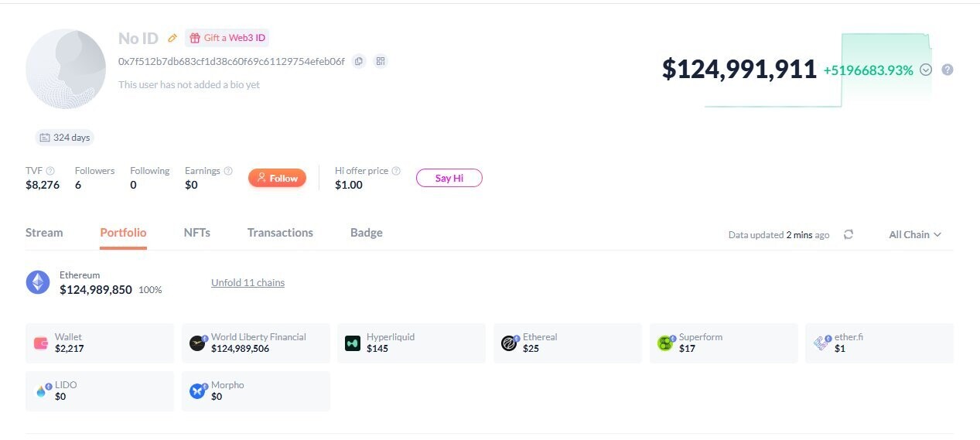Click help icon beside portfolio percentage
The height and width of the screenshot is (440, 980).
pos(948,70)
